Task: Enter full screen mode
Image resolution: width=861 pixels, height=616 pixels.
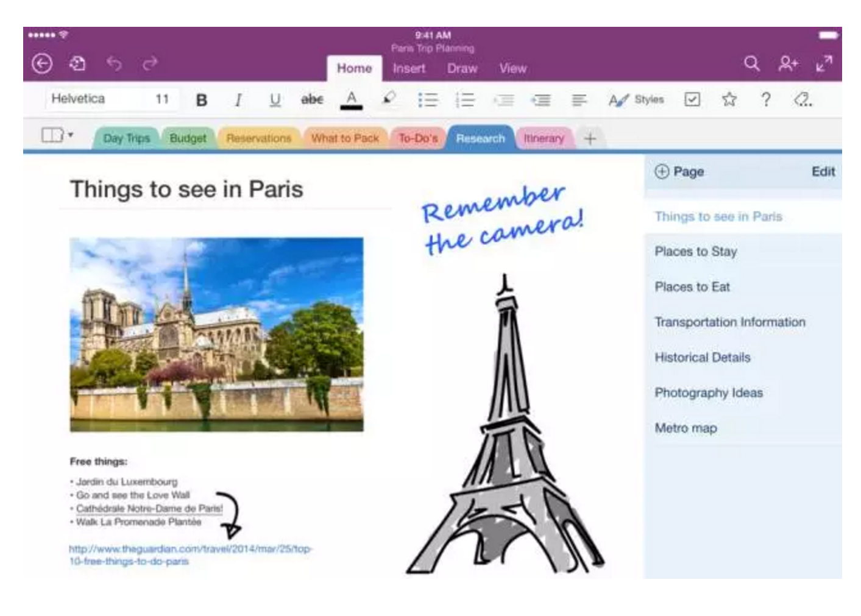Action: [824, 63]
